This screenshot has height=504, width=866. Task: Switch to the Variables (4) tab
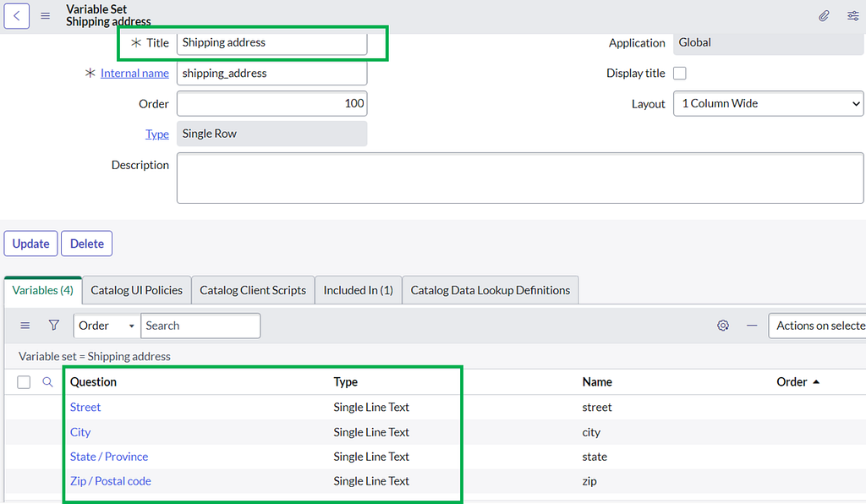43,290
